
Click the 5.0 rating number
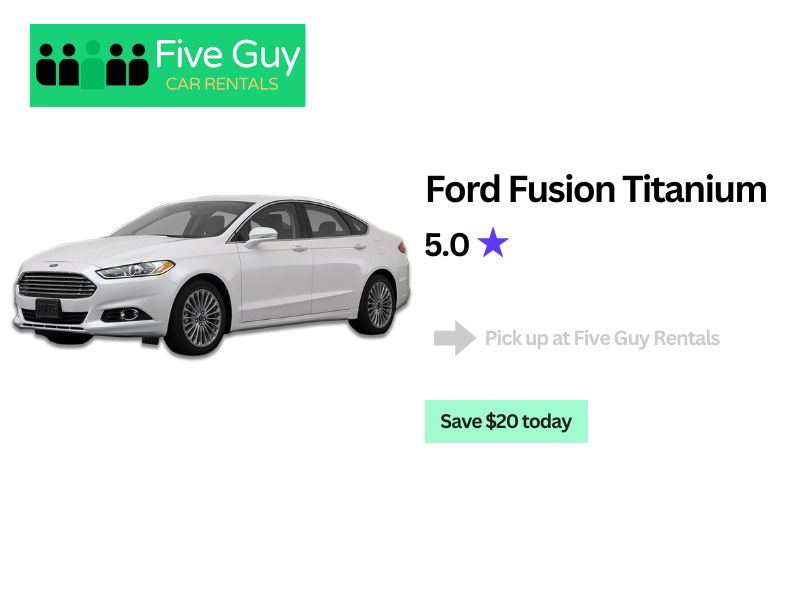point(447,245)
